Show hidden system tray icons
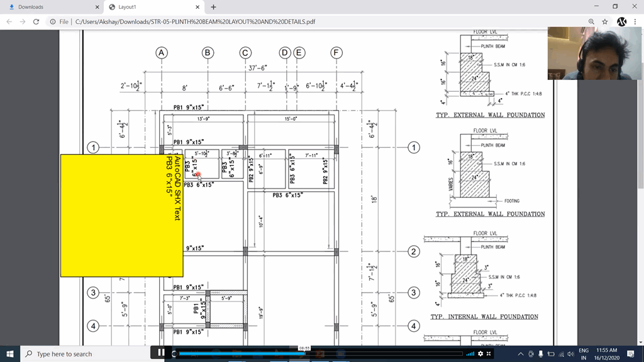 pyautogui.click(x=521, y=354)
